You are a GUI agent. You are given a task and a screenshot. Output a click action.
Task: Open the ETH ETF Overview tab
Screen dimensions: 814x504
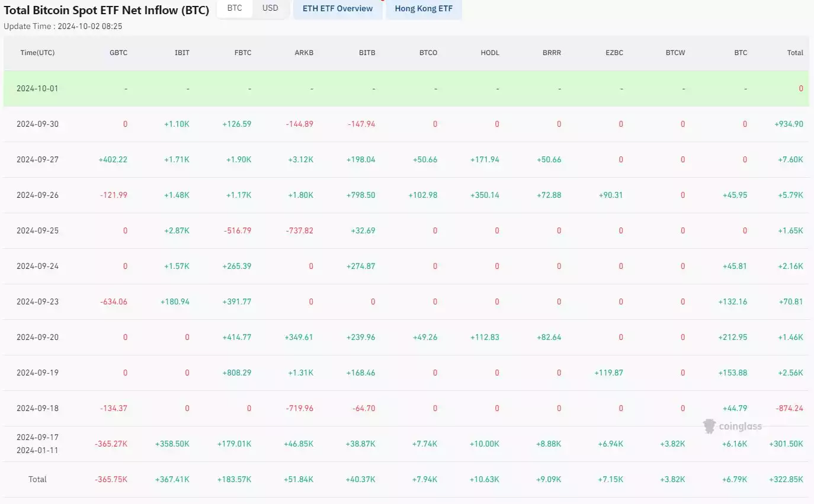pyautogui.click(x=338, y=9)
